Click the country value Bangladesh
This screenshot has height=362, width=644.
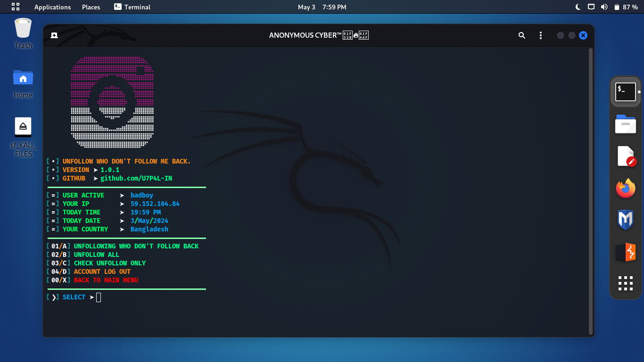click(149, 229)
